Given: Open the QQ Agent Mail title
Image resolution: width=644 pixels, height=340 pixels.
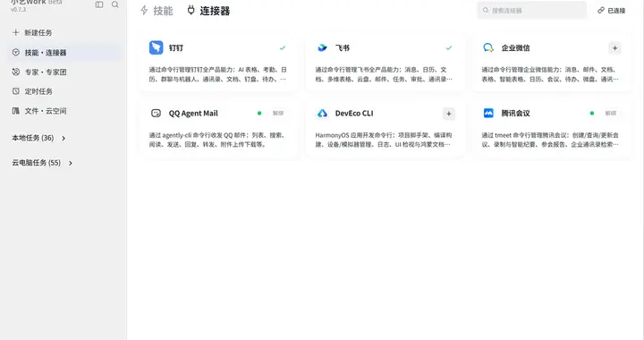Looking at the screenshot, I should click(x=193, y=114).
